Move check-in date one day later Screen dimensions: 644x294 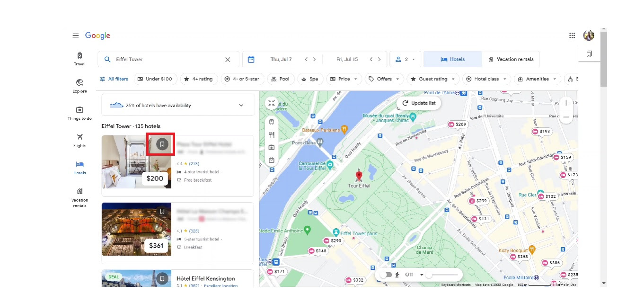[x=315, y=60]
